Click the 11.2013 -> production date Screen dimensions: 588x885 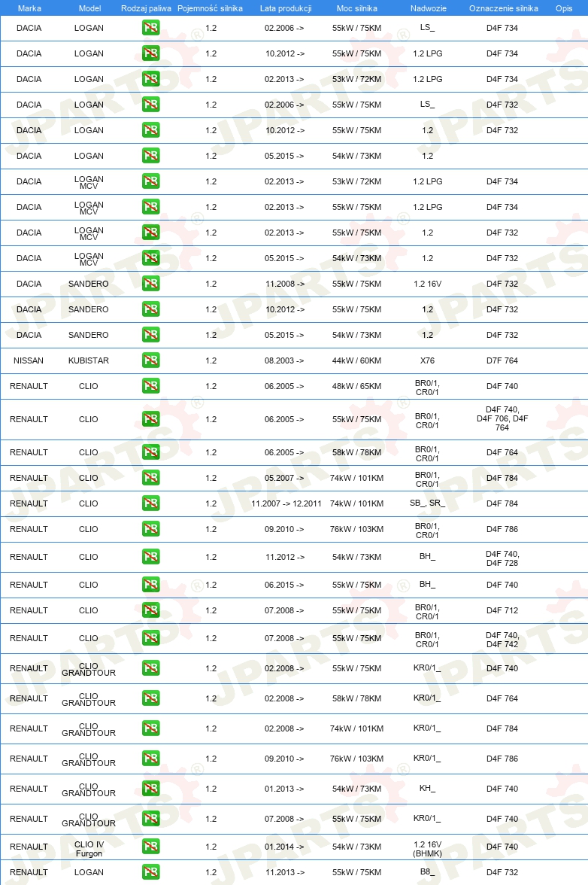point(284,872)
